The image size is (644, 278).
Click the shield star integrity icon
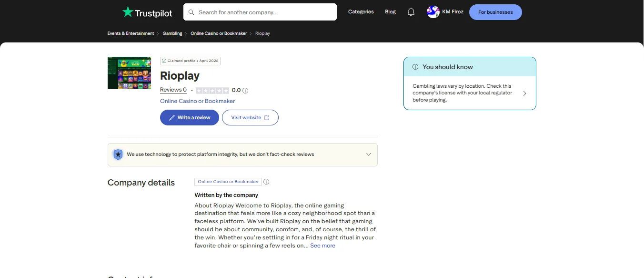pyautogui.click(x=118, y=154)
